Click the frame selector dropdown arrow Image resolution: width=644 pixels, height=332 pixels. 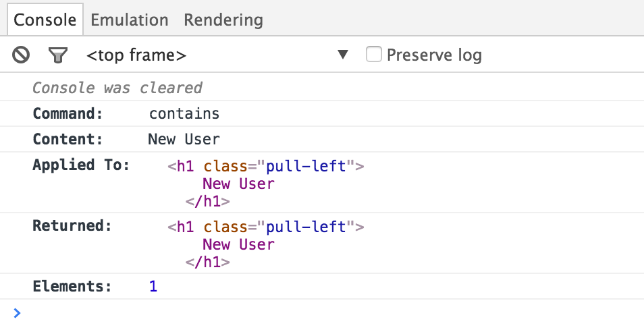pos(343,55)
